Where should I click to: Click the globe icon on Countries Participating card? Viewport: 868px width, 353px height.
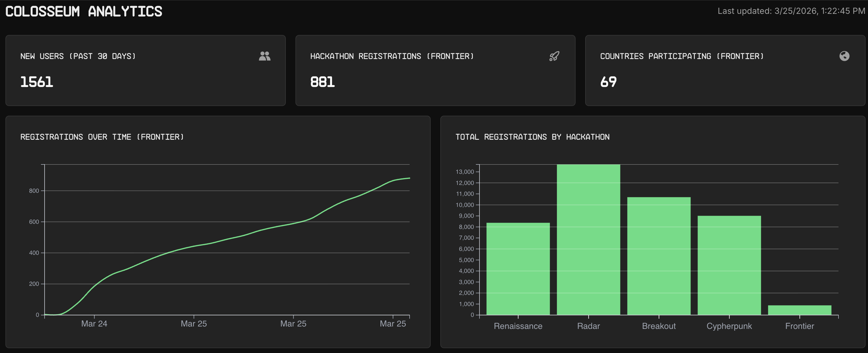pyautogui.click(x=844, y=56)
